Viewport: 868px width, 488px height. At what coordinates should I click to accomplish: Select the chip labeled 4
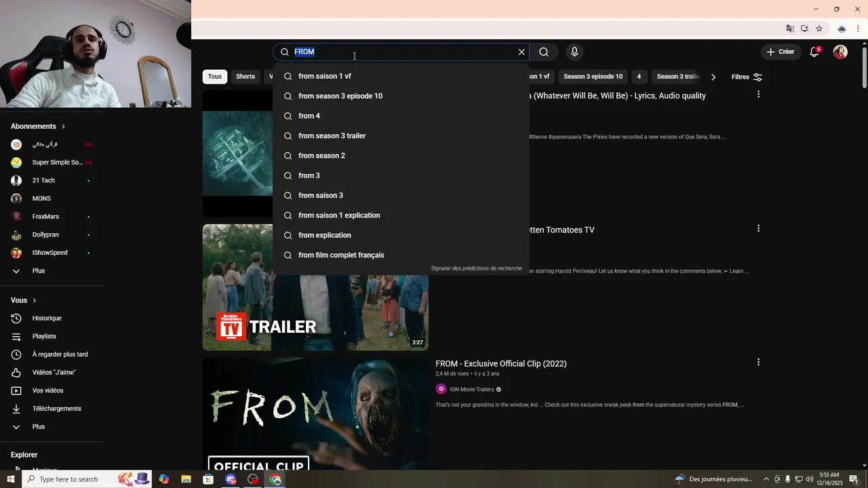point(639,77)
